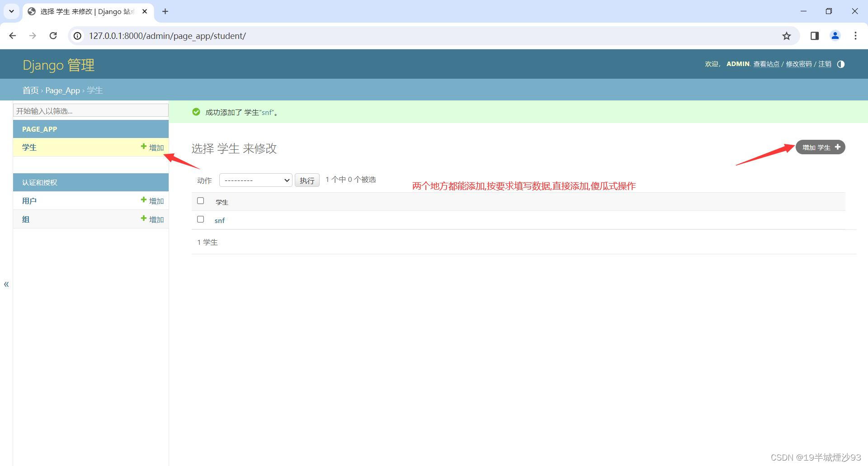Open the 认证和授权 section header
Image resolution: width=868 pixels, height=466 pixels.
40,182
